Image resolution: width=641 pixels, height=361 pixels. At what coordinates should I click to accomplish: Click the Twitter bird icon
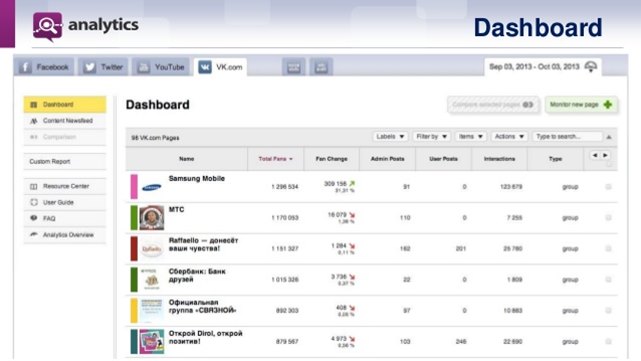pos(90,67)
